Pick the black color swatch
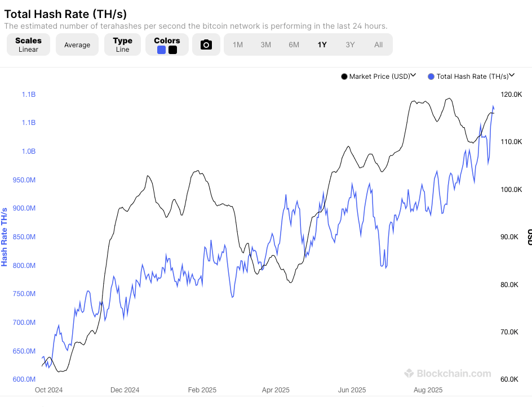The width and height of the screenshot is (532, 407). (172, 50)
